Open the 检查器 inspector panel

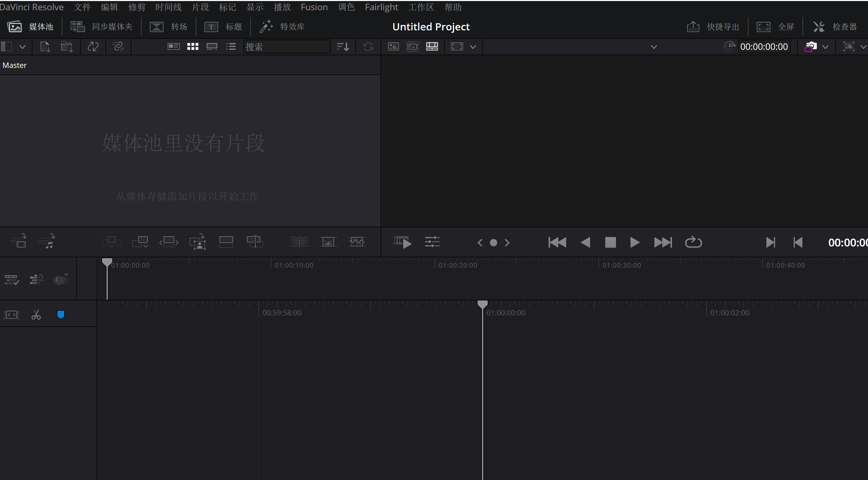[x=835, y=27]
